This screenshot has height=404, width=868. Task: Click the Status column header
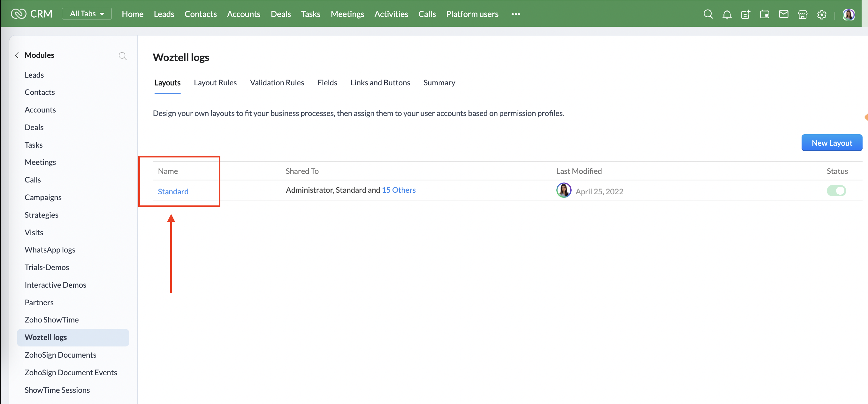coord(837,171)
